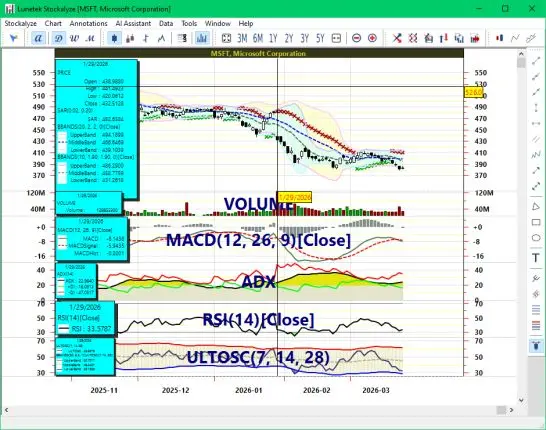Switch to Weekly 'W' timeframe
546x430 pixels.
coord(74,38)
